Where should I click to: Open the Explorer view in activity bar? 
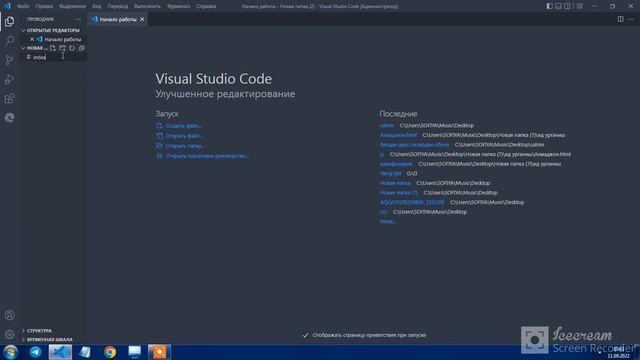9,21
